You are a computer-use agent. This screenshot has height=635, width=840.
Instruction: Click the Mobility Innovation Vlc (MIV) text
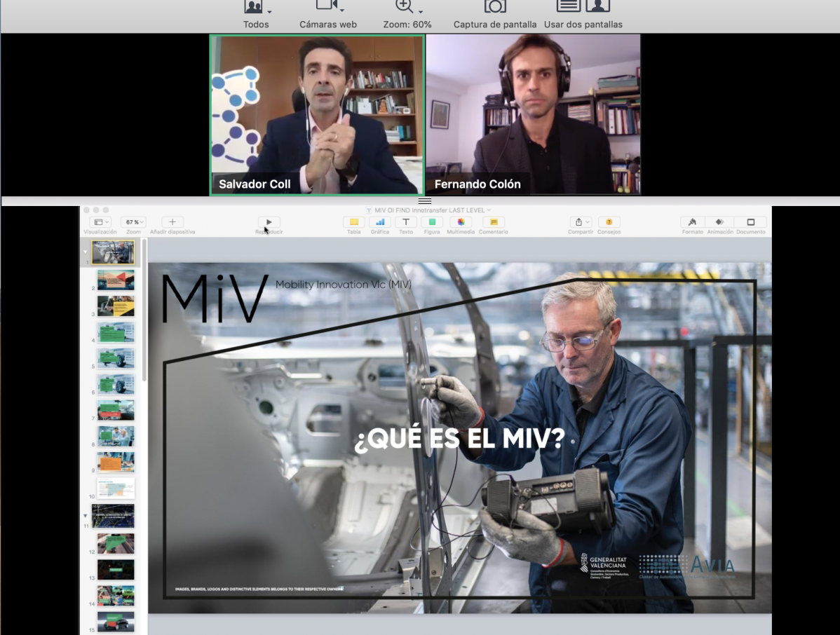pos(344,285)
